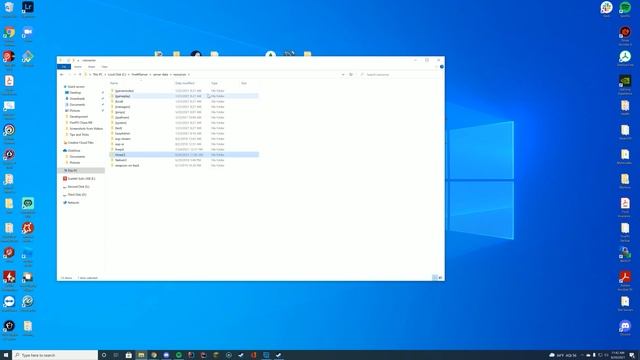Image resolution: width=640 pixels, height=360 pixels.
Task: Open the Discord taskbar icon
Action: click(x=166, y=355)
